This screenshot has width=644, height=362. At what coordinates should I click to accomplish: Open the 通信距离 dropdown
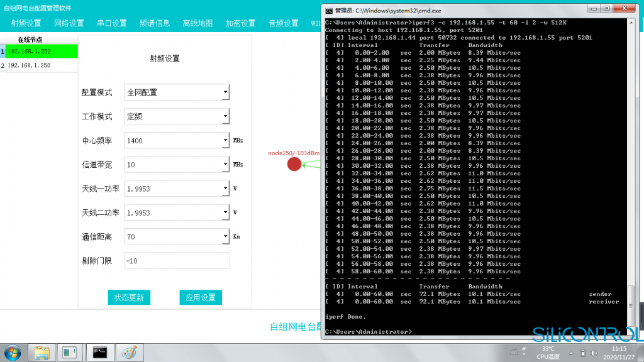coord(225,237)
